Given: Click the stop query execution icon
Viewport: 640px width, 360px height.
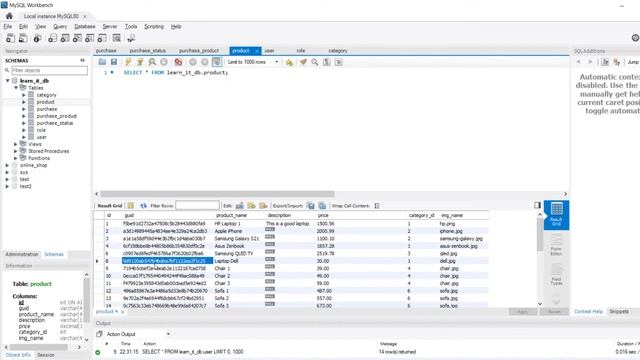Looking at the screenshot, I should 164,62.
